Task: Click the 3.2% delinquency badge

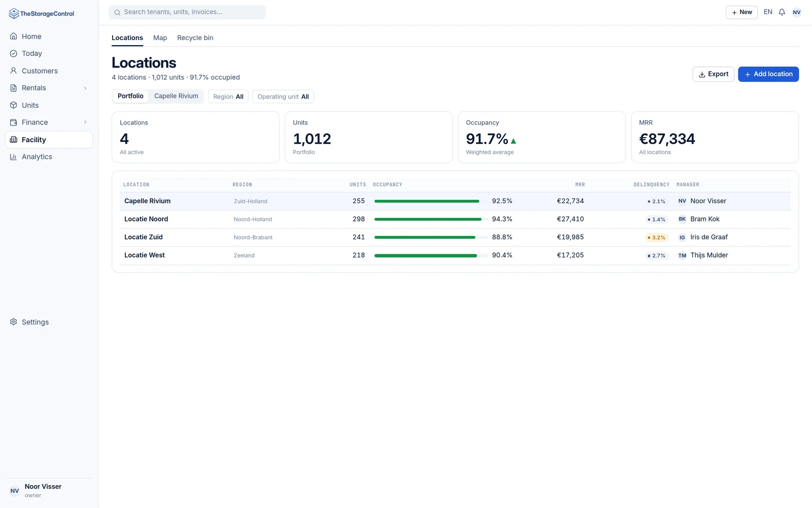Action: (x=656, y=238)
